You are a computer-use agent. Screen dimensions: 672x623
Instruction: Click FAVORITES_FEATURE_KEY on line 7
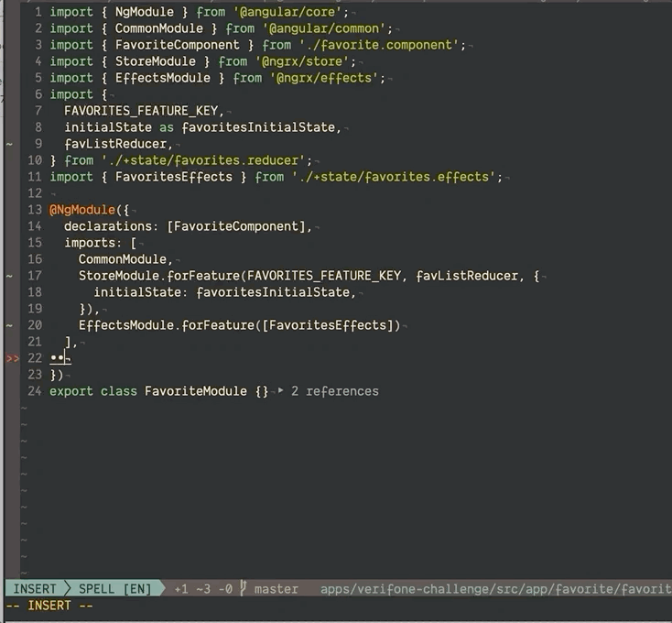pos(141,111)
